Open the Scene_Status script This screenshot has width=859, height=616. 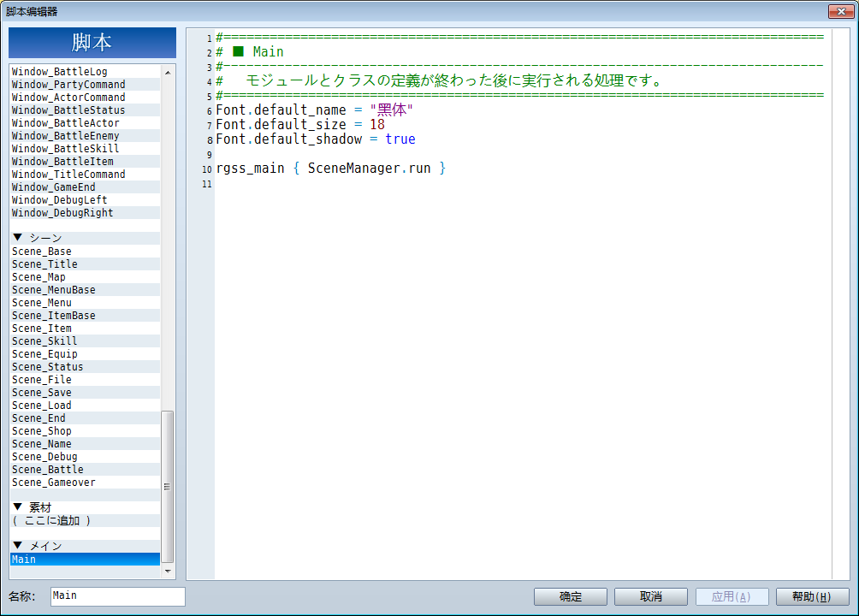[x=85, y=367]
